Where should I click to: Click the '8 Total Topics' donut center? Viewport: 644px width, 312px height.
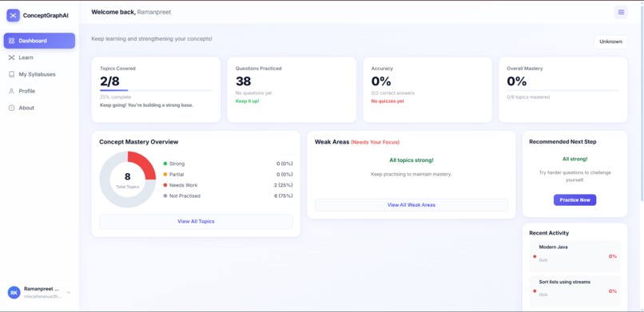[x=127, y=180]
